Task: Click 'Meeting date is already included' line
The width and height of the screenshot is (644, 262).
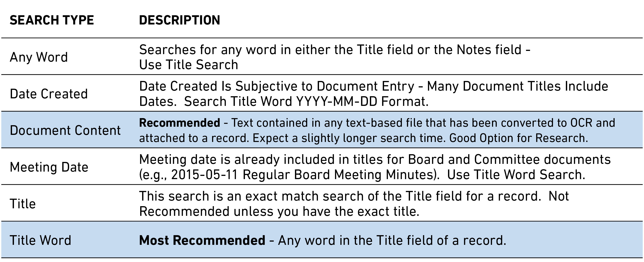Action: click(x=375, y=160)
